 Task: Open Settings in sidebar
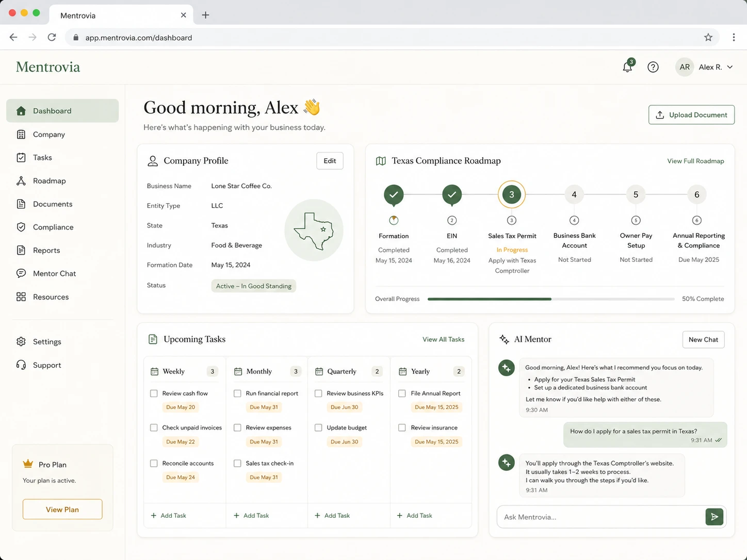[x=62, y=342]
